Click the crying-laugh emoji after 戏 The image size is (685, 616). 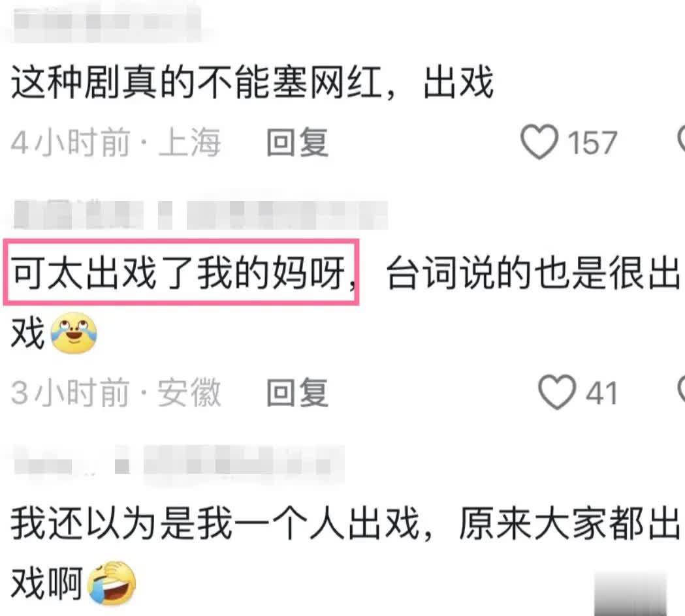74,334
